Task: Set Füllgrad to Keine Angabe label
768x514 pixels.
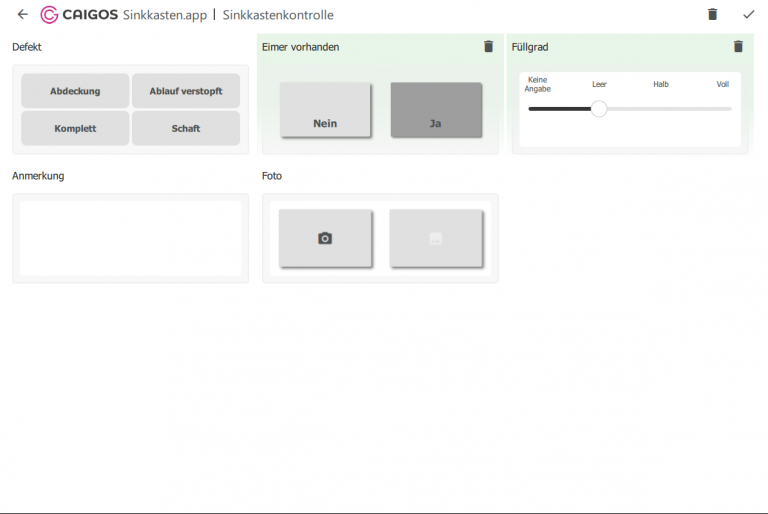Action: (x=537, y=84)
